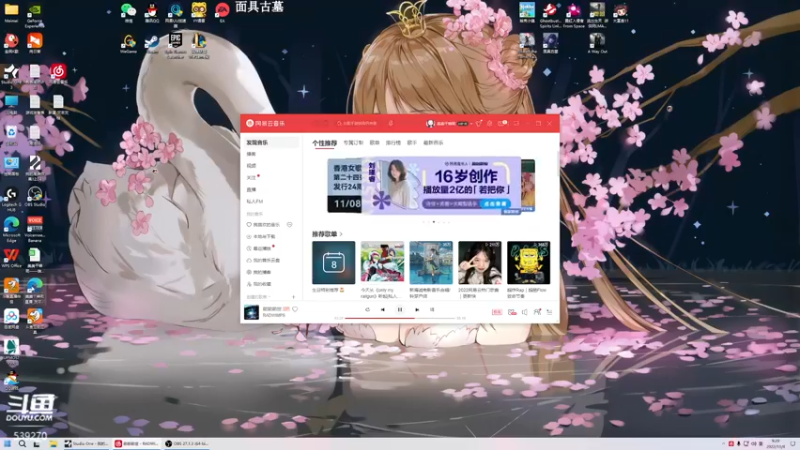This screenshot has width=800, height=450.
Task: Launch Epic Games Launcher from desktop
Action: pos(176,45)
